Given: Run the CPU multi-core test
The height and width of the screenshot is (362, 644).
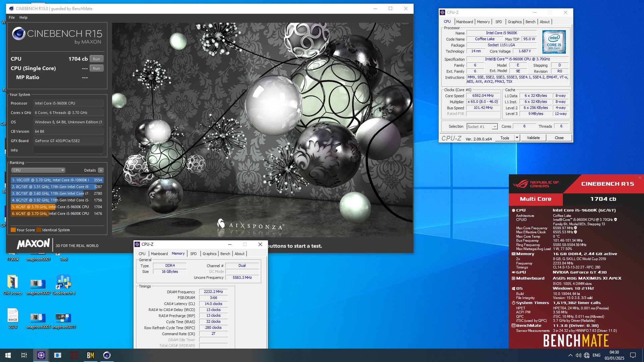Looking at the screenshot, I should [x=97, y=59].
